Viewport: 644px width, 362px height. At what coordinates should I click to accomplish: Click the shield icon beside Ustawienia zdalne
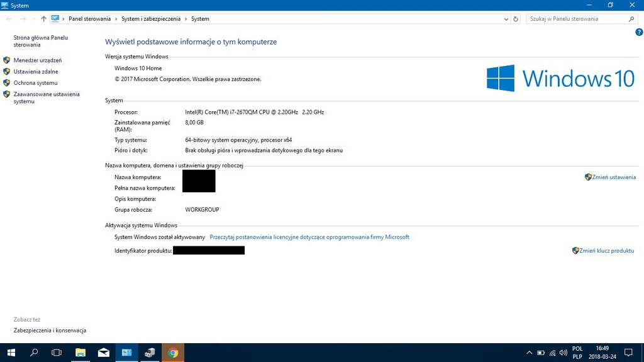coord(6,72)
